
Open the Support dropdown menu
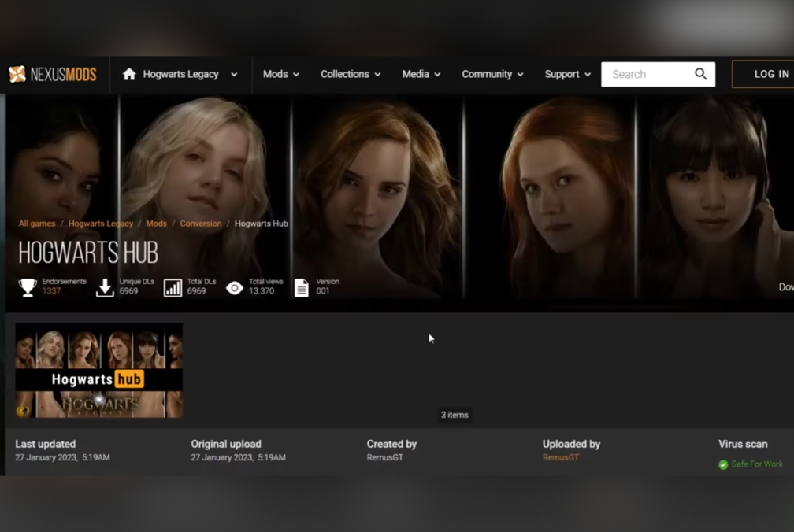(568, 74)
